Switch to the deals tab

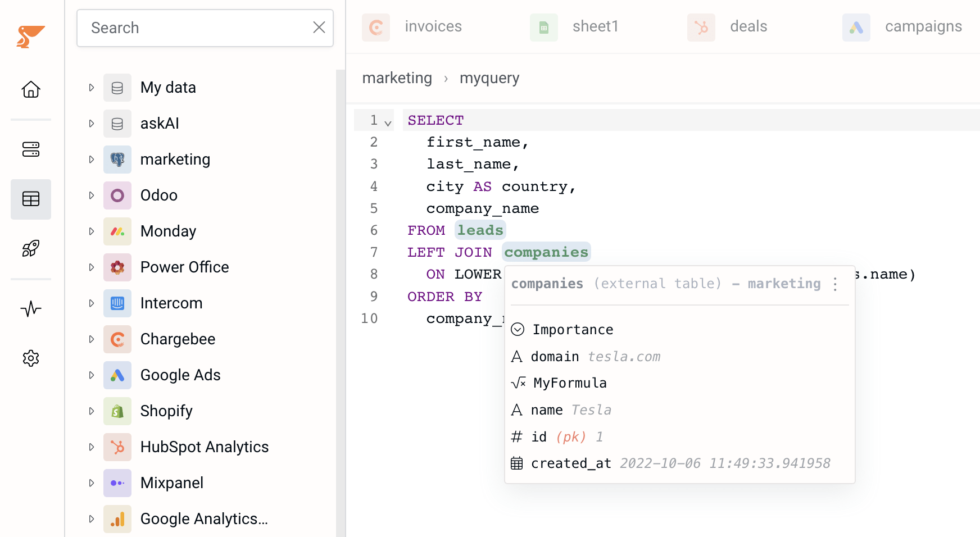tap(748, 26)
